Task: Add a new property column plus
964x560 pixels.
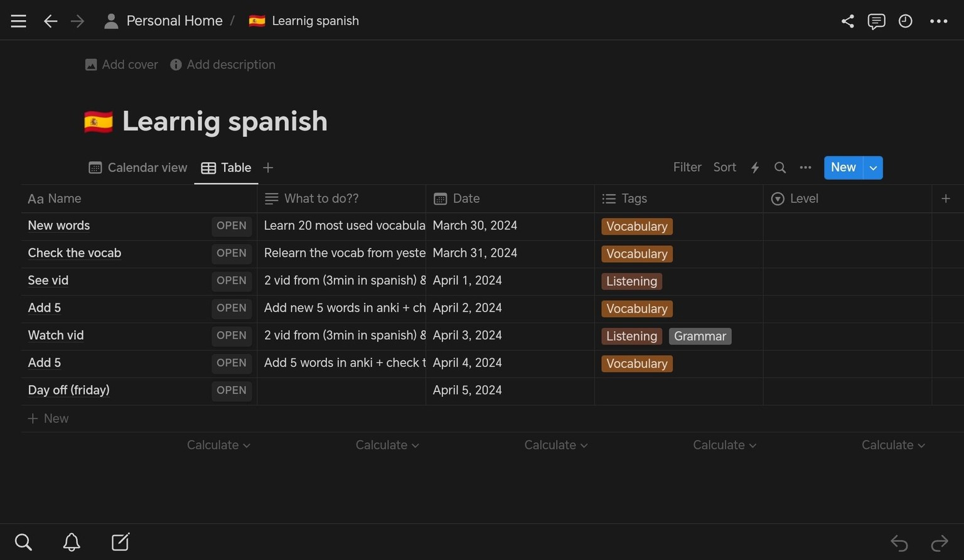Action: (x=946, y=198)
